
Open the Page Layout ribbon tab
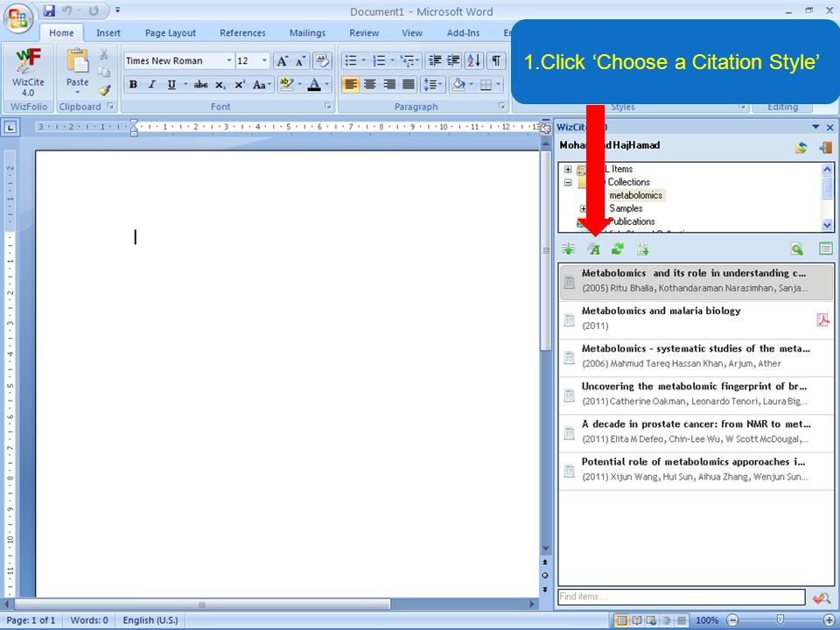click(x=171, y=32)
